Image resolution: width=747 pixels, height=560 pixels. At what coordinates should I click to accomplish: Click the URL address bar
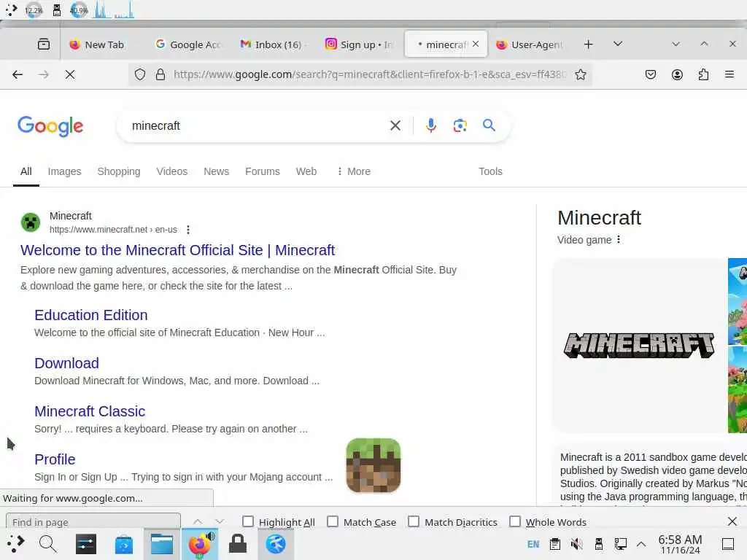click(x=369, y=74)
